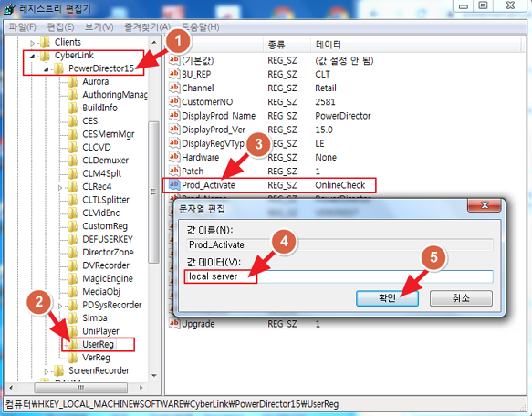Image resolution: width=532 pixels, height=416 pixels.
Task: Select the Clients folder icon
Action: 45,42
